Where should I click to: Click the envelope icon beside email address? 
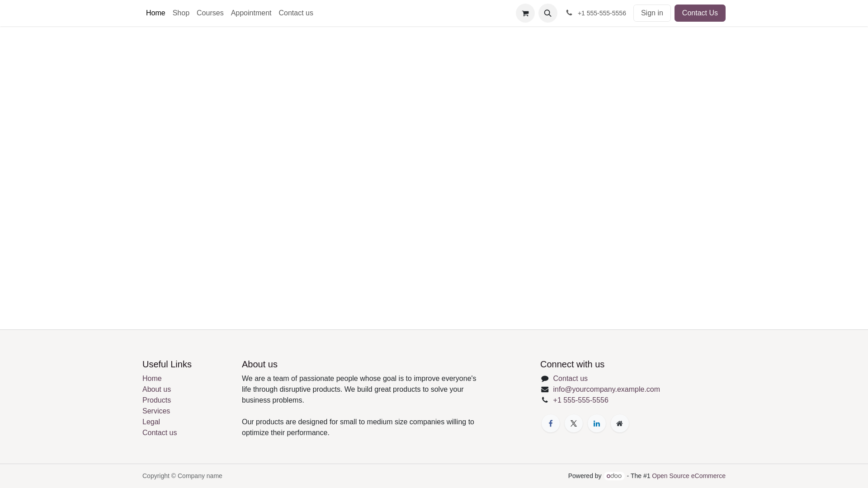pyautogui.click(x=545, y=389)
